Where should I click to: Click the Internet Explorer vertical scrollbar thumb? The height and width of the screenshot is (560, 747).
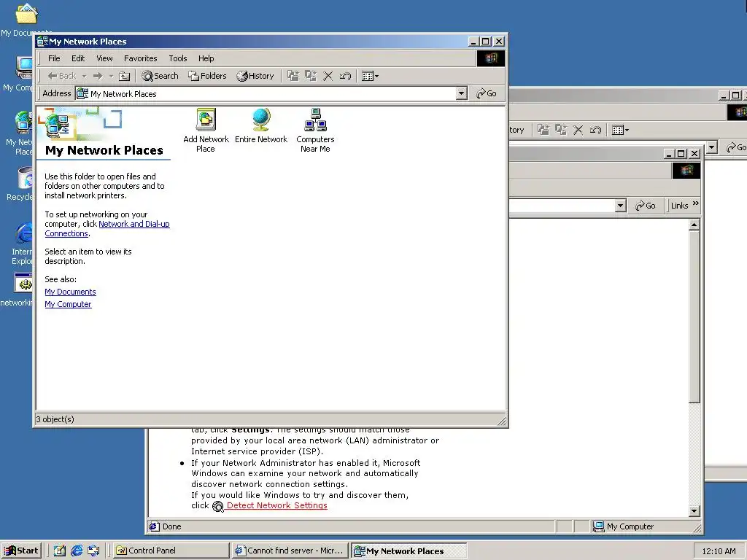694,316
